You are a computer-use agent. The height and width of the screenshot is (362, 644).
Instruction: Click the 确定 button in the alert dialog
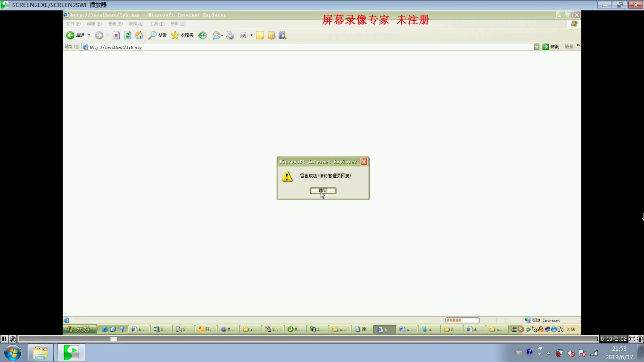point(323,190)
